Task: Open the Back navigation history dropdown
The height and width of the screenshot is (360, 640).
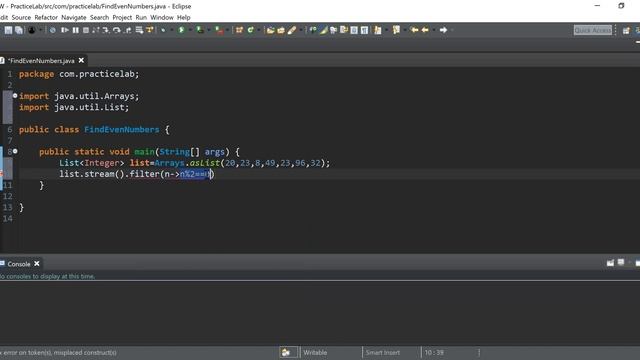Action: [433, 30]
